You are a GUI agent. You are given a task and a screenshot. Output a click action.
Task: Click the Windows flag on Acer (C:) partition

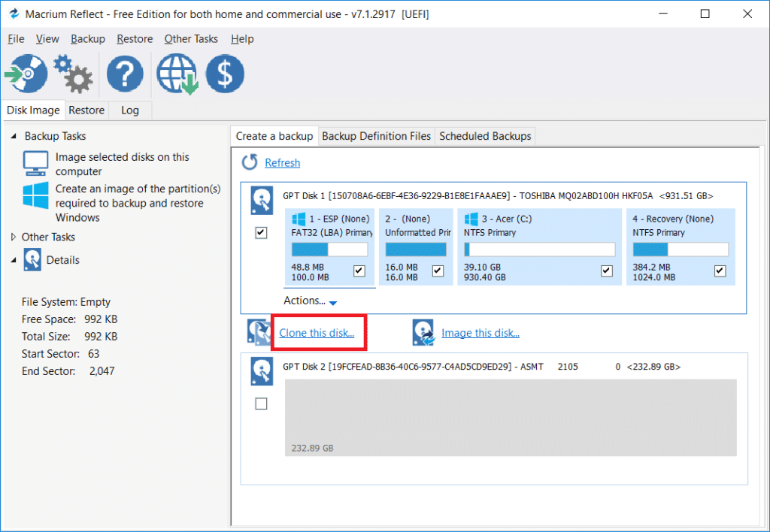[x=471, y=219]
